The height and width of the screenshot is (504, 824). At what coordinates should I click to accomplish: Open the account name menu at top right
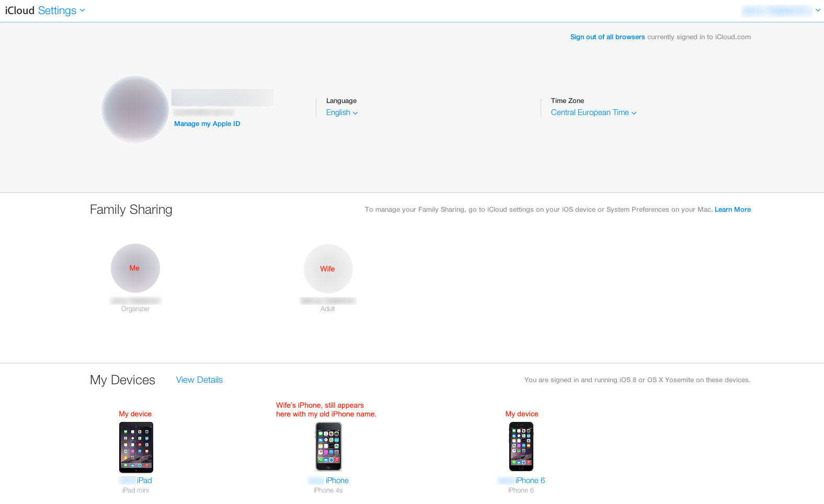pyautogui.click(x=781, y=10)
